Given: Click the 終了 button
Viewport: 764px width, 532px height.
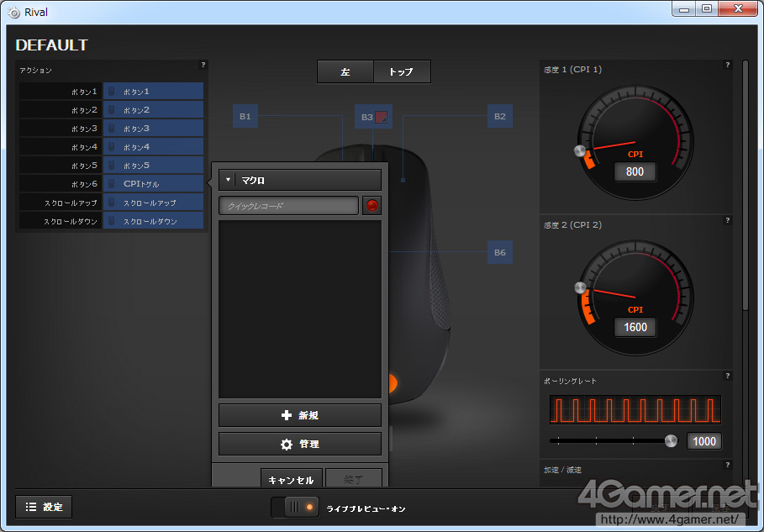Looking at the screenshot, I should coord(353,479).
